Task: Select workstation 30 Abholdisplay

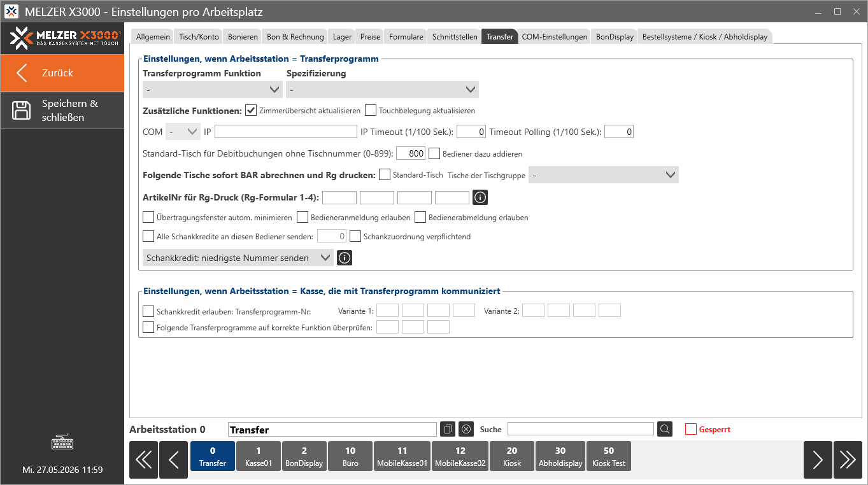Action: [x=560, y=456]
